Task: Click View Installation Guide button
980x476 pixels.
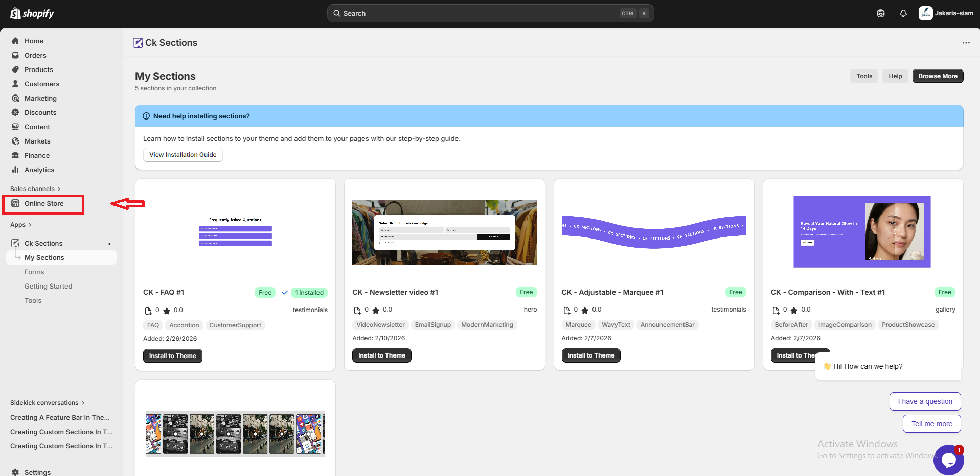Action: 183,155
